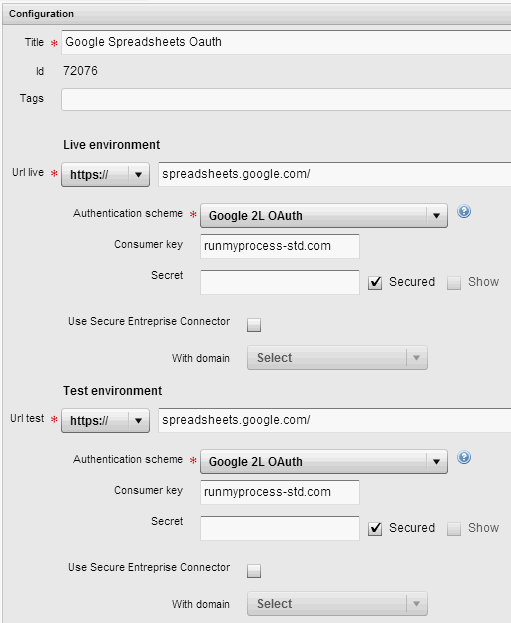Enable Use Secure Entreprise Connector in Test environment

[254, 571]
